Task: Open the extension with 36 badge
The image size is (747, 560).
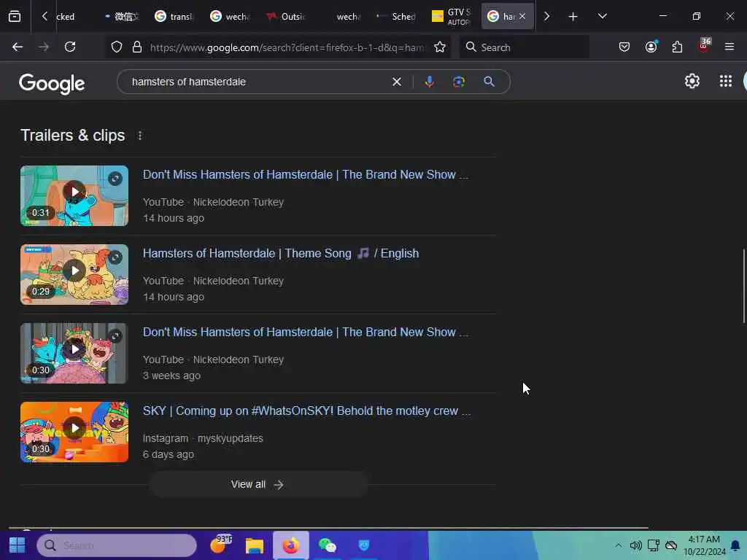Action: [704, 46]
